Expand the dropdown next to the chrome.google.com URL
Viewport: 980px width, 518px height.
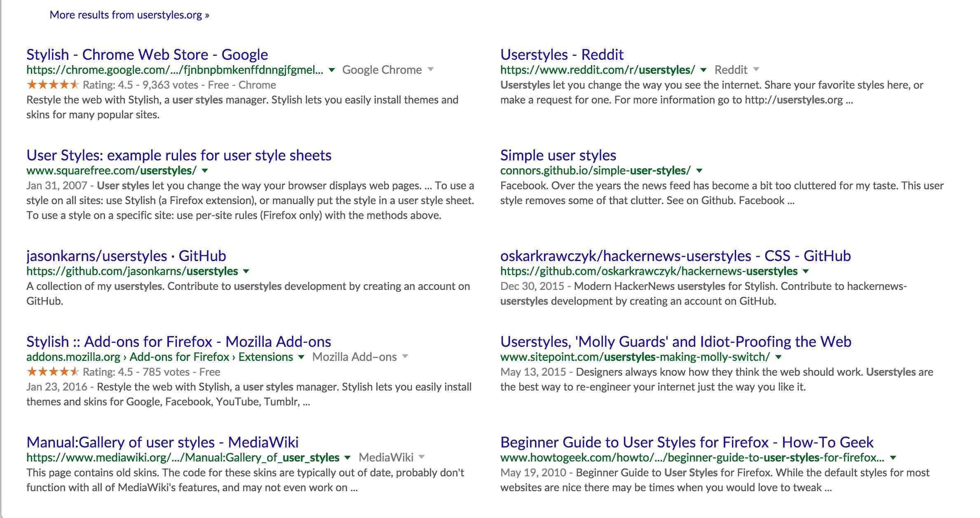coord(332,70)
